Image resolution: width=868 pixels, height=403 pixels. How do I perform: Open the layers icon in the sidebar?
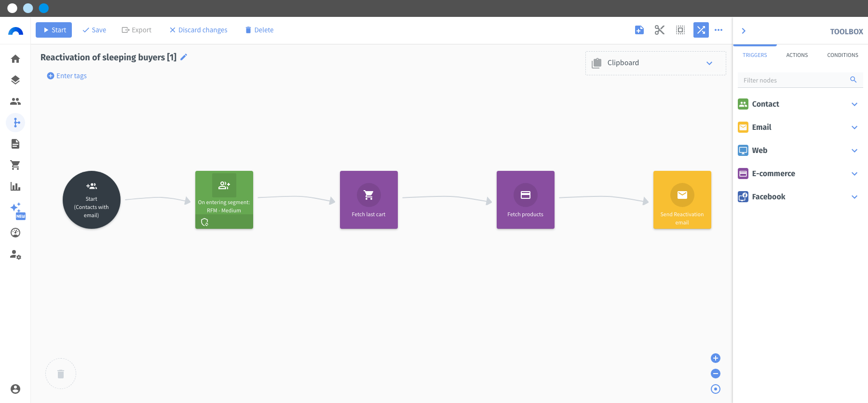point(15,80)
